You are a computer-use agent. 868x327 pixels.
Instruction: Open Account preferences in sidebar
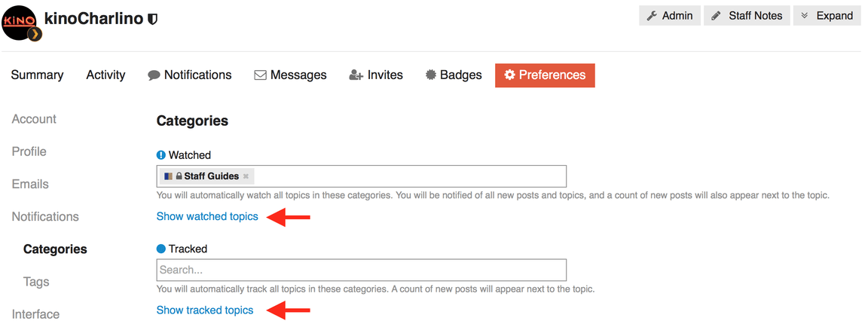click(x=34, y=119)
